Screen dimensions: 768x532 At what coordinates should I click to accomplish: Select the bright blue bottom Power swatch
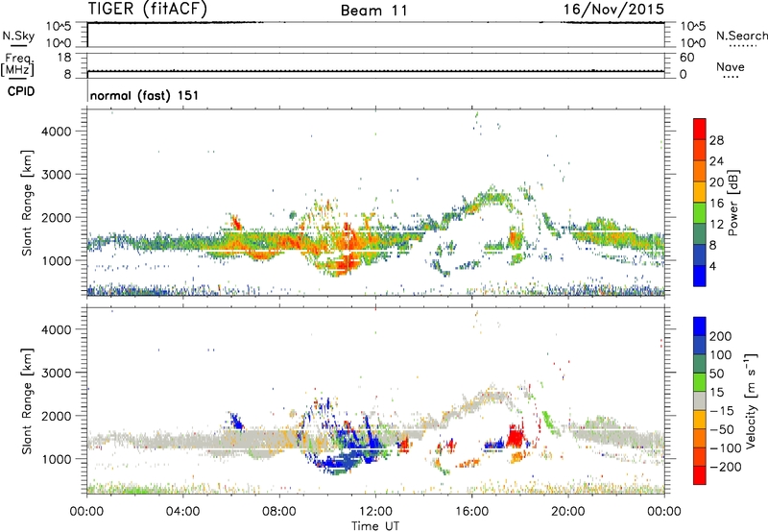pyautogui.click(x=700, y=276)
